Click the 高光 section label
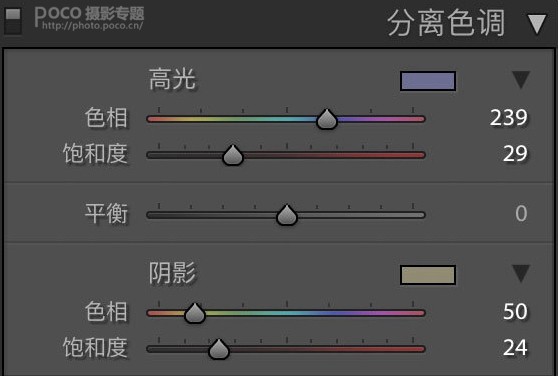 (x=172, y=79)
